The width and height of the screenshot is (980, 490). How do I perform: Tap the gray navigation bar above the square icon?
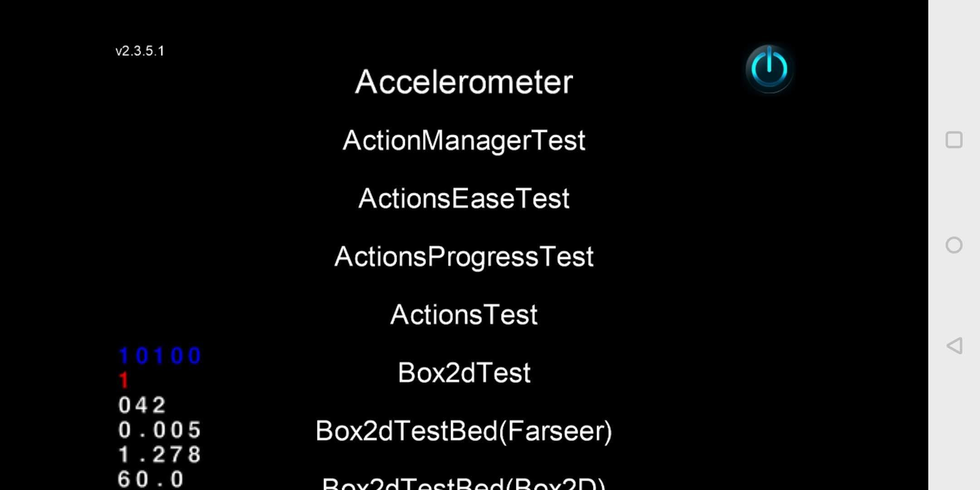click(954, 64)
